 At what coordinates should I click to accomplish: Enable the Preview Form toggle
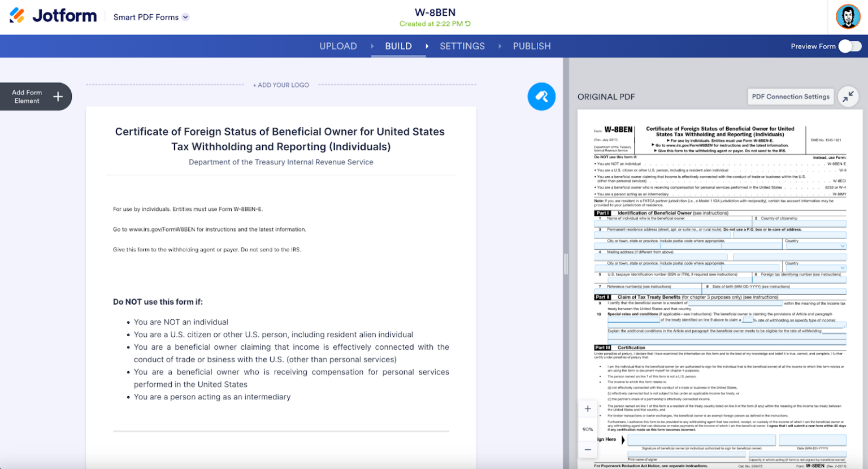point(849,46)
